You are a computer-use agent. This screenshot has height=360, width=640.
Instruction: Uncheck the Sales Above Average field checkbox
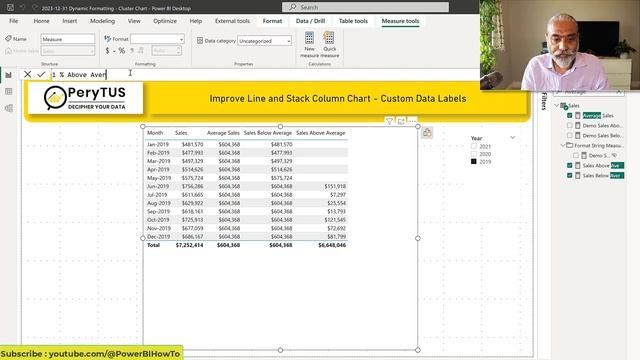[x=570, y=165]
